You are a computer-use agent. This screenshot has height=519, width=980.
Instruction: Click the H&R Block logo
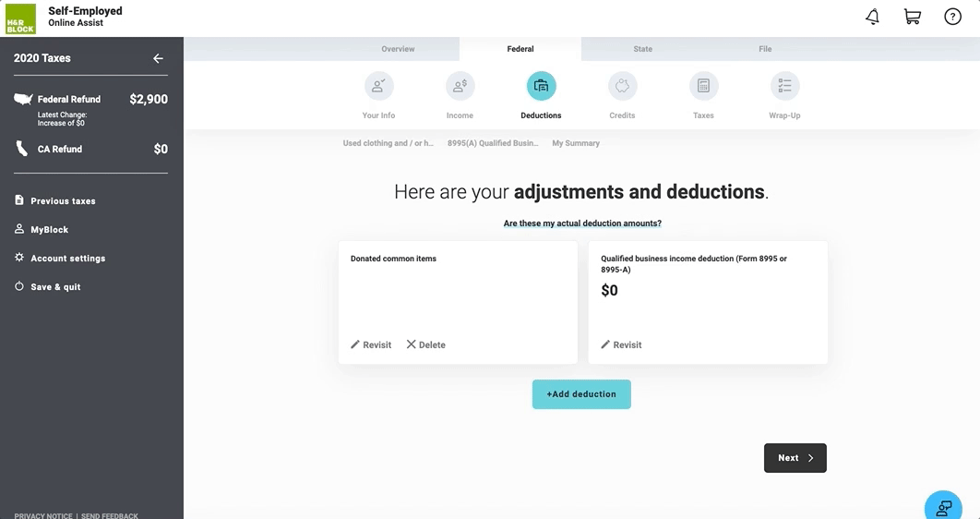[x=20, y=18]
